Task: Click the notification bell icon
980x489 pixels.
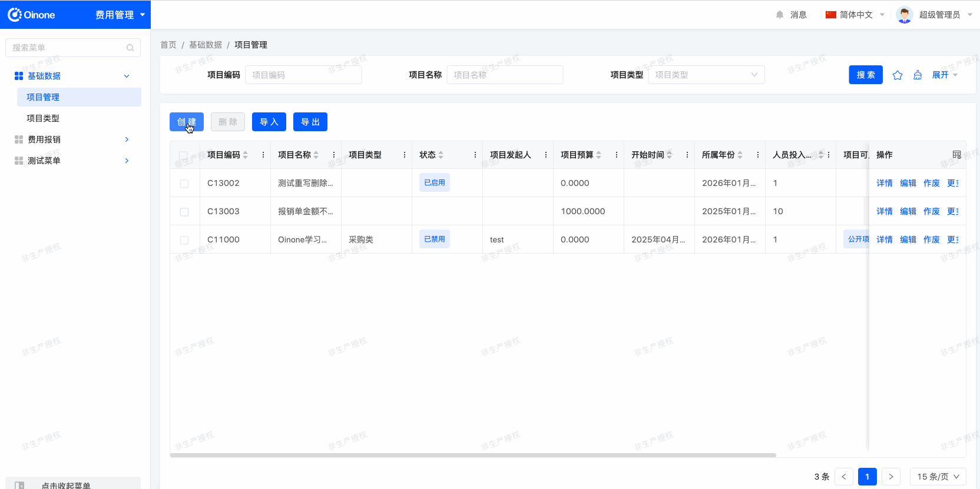Action: [x=780, y=15]
